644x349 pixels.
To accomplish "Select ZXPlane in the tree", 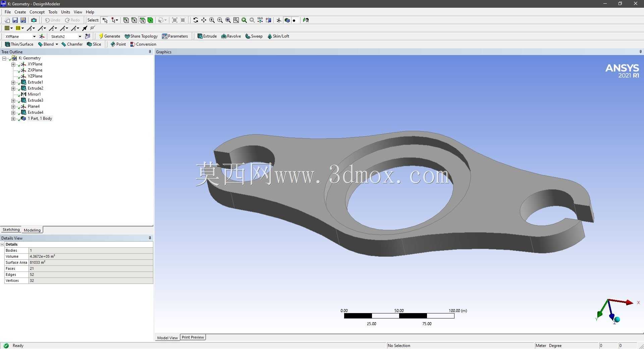I will 35,70.
